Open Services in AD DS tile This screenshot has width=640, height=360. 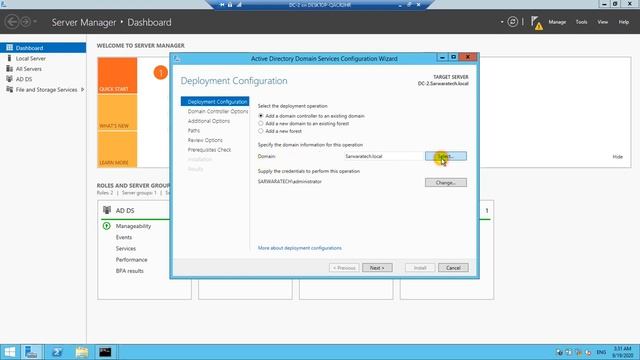tap(126, 249)
